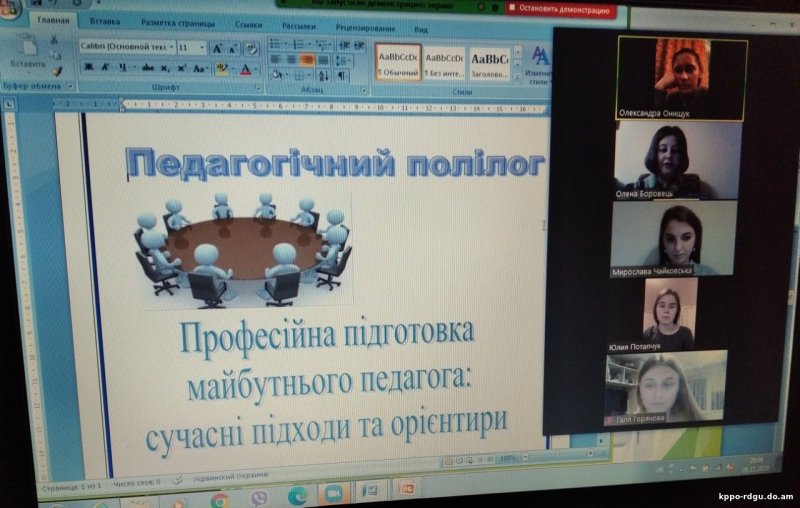Toggle underline Ч formatting
800x508 pixels.
[x=122, y=67]
